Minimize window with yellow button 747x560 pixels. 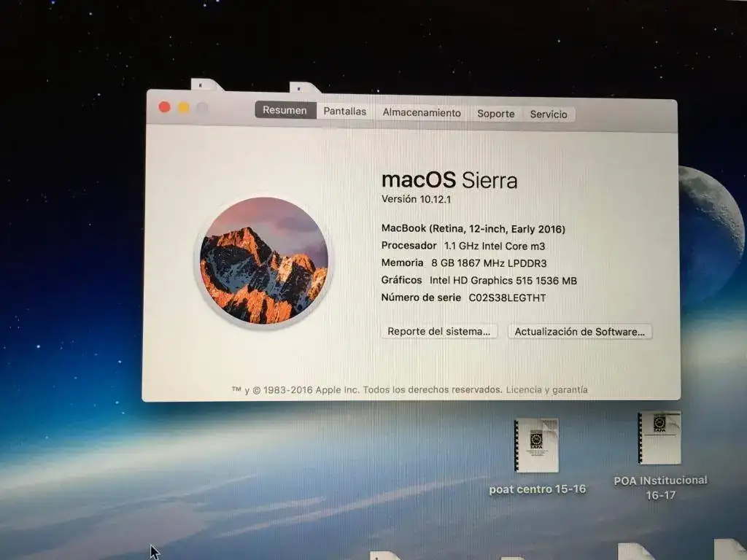pos(183,108)
